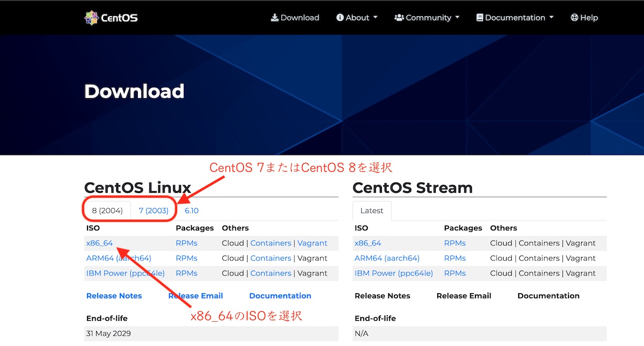644x346 pixels.
Task: Click the Others column header under CentOS Stream
Action: coord(504,228)
